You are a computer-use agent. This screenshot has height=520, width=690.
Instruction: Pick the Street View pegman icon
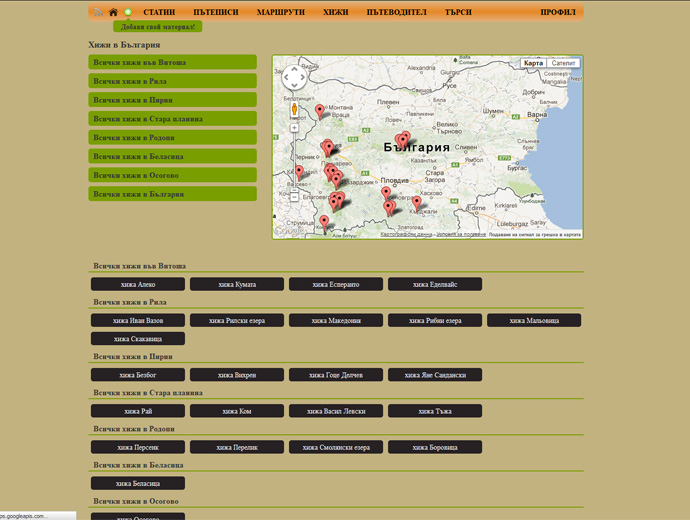coord(294,109)
